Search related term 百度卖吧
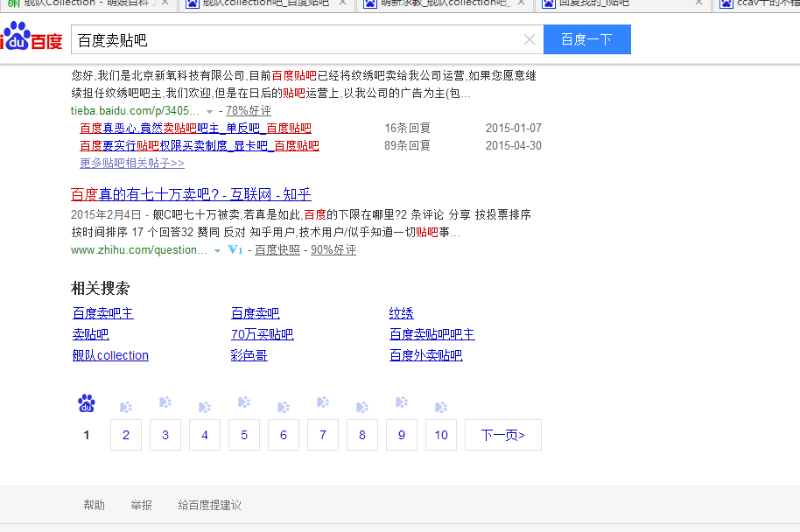Viewport: 800px width, 532px height. click(x=255, y=313)
